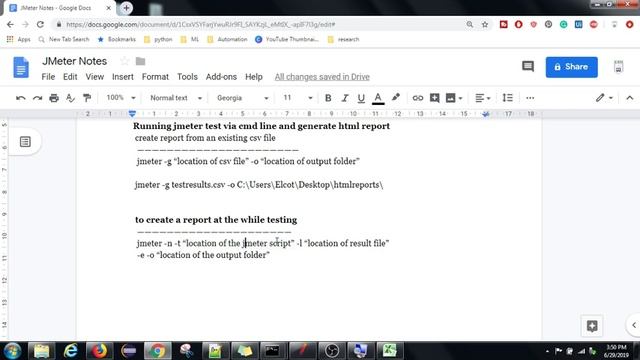This screenshot has height=360, width=640.
Task: Open the text color picker
Action: pyautogui.click(x=378, y=98)
